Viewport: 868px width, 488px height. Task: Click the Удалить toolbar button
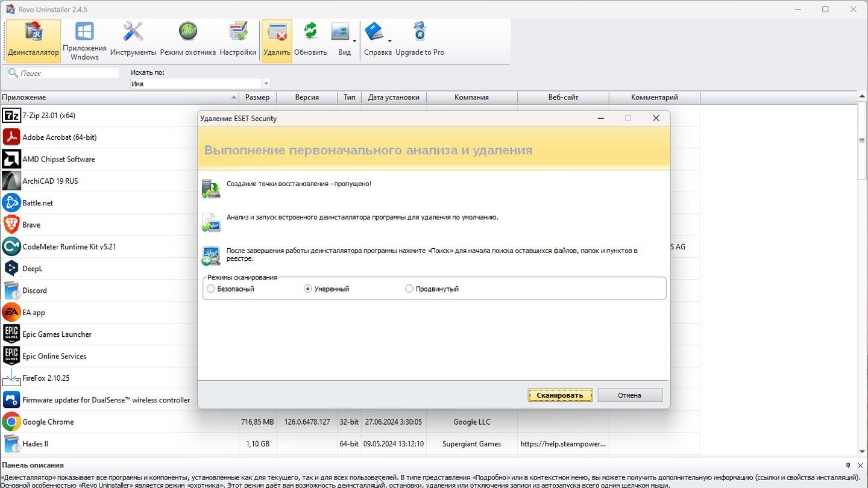pos(277,41)
